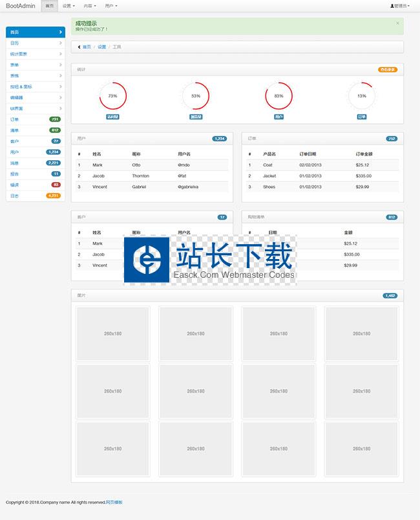This screenshot has height=520, width=420.
Task: Click '@gabrielva' in the users table
Action: click(x=188, y=187)
